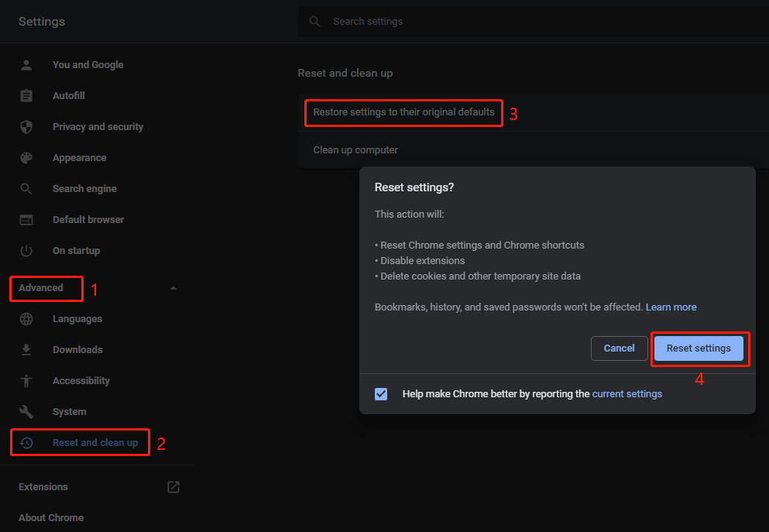Open Extensions page

coord(43,487)
